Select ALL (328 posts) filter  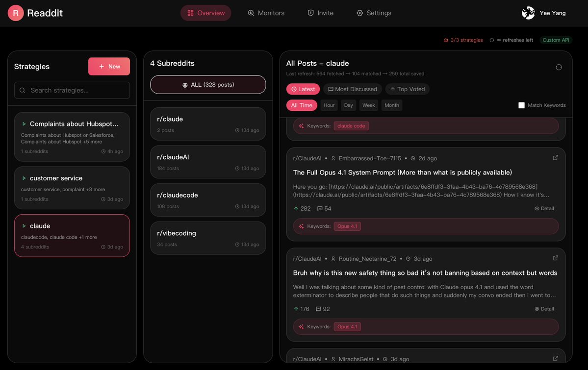208,85
